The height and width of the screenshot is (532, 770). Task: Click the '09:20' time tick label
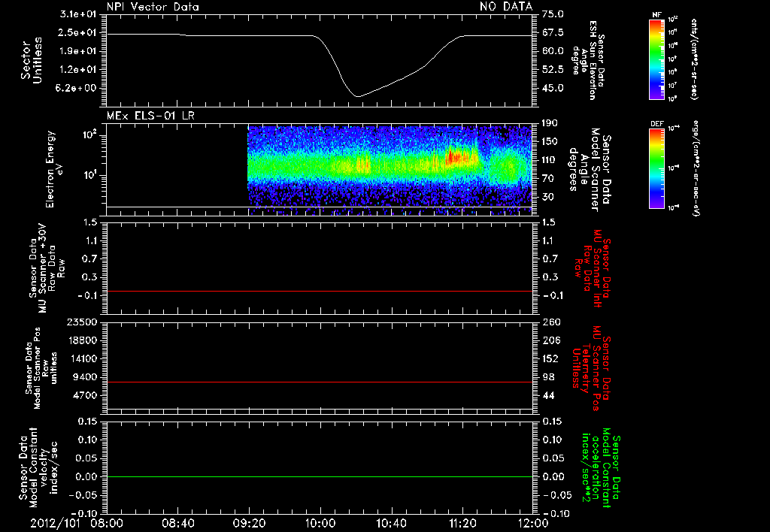pyautogui.click(x=249, y=523)
